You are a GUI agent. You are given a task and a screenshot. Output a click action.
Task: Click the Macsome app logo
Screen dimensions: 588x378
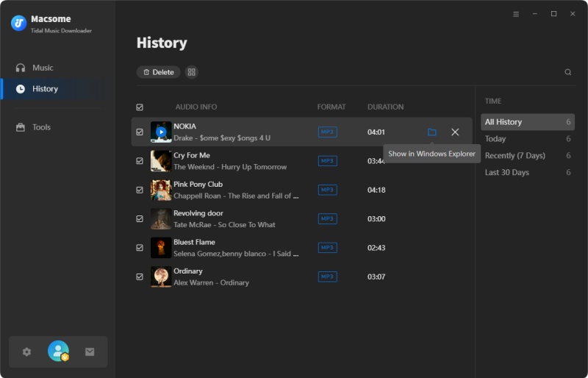[18, 23]
